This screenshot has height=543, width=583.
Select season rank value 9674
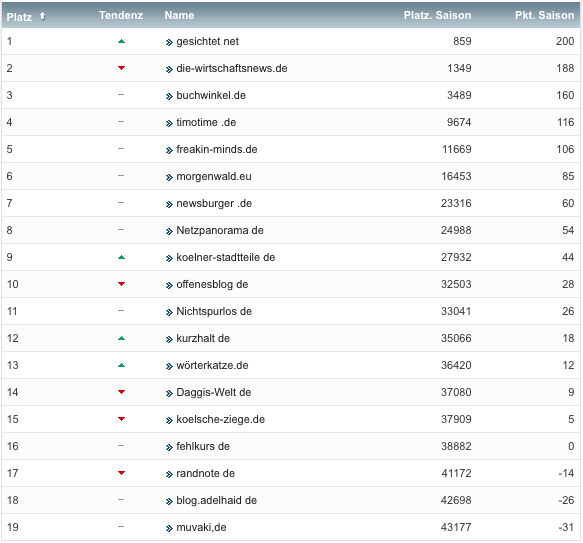click(x=459, y=122)
